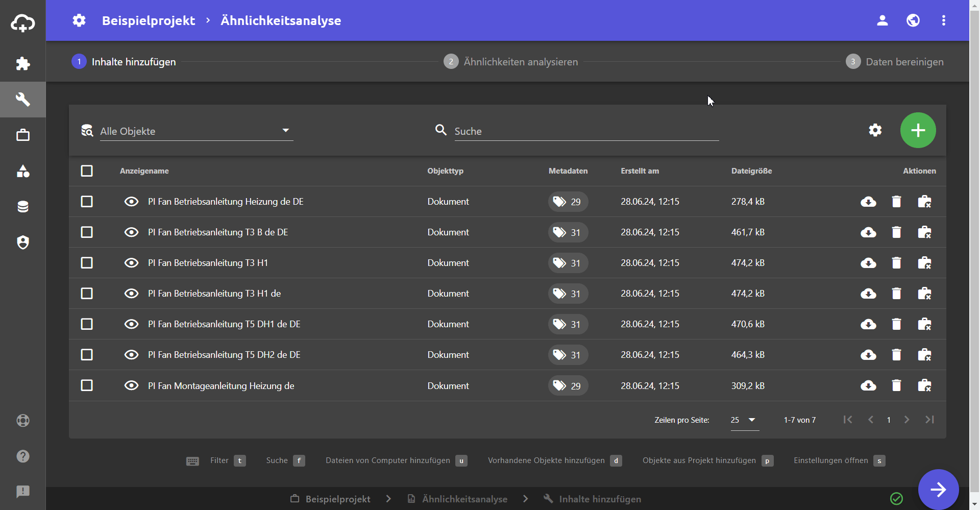Open Beispielprojekt in footer breadcrumb
This screenshot has width=980, height=510.
pos(331,499)
